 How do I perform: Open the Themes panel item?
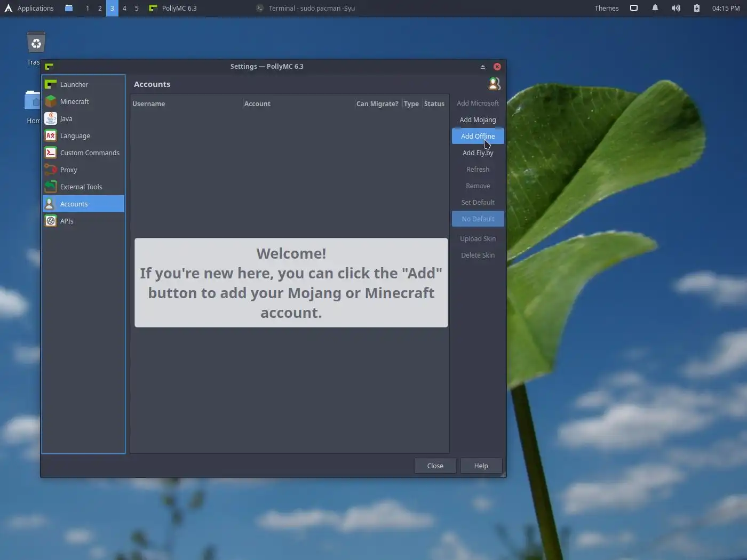(x=607, y=8)
